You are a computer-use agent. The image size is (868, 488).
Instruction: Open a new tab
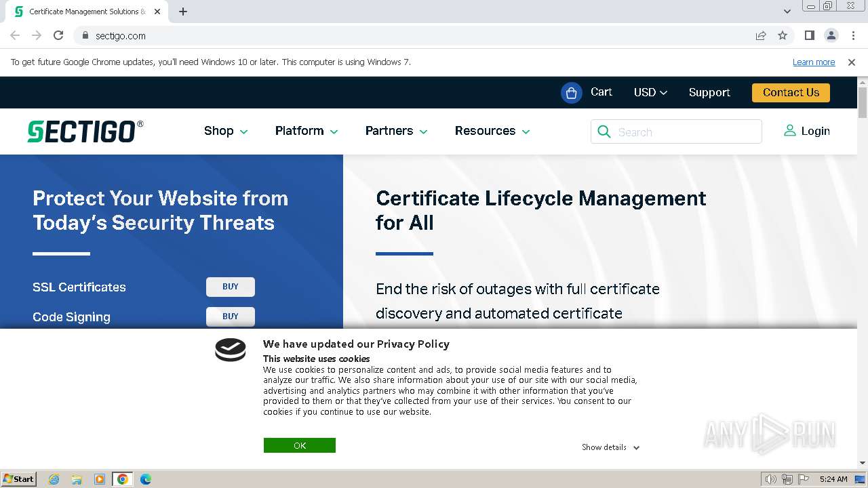(x=183, y=12)
